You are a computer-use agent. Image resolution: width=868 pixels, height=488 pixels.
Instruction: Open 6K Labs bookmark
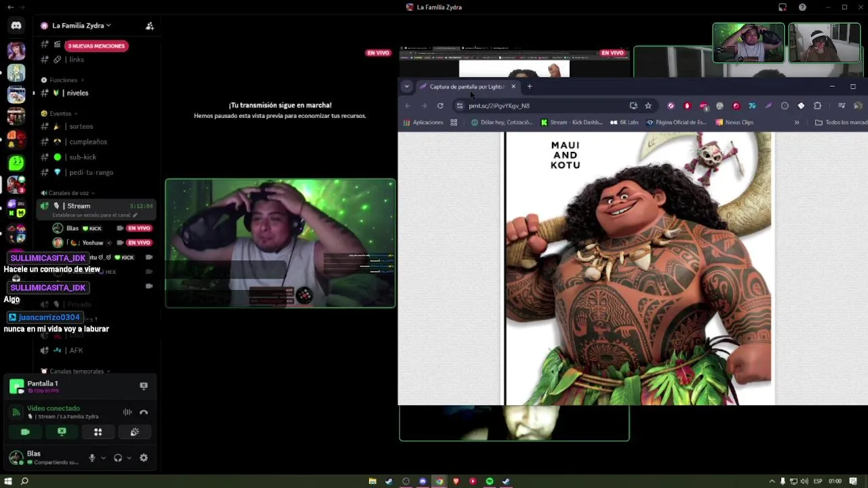tap(625, 123)
